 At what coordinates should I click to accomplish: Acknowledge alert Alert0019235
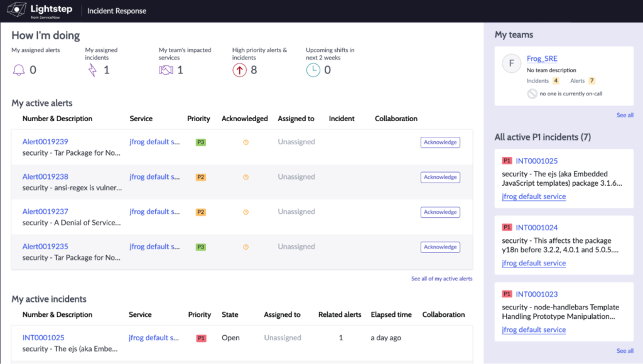[x=440, y=247]
